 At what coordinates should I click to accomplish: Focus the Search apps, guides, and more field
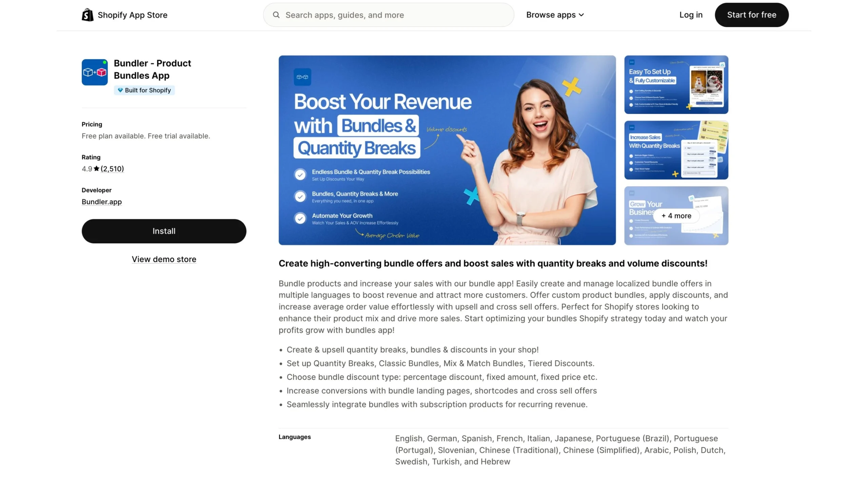coord(388,15)
